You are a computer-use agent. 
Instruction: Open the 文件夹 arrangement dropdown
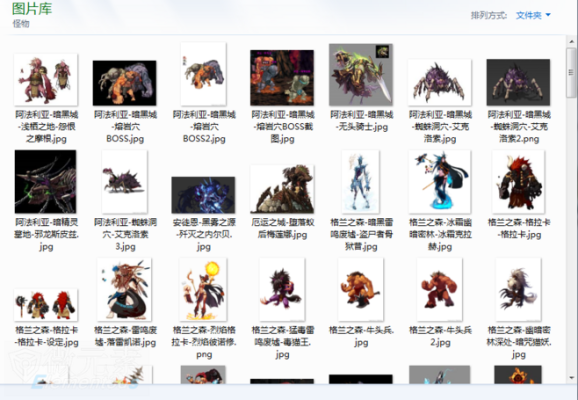coord(533,15)
